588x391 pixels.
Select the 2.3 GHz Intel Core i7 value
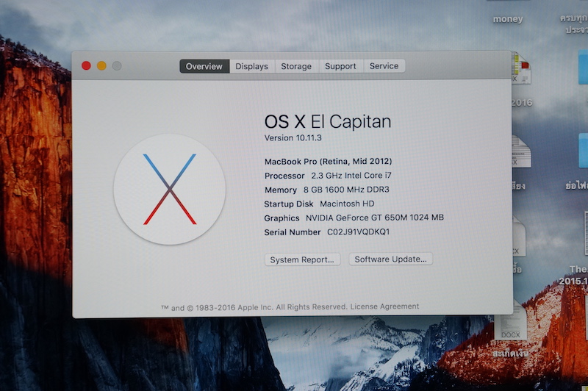(351, 176)
